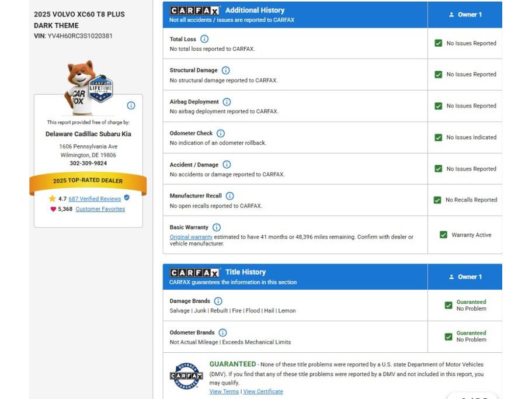The height and width of the screenshot is (399, 532).
Task: Click the pink heart favorites icon
Action: (x=53, y=209)
